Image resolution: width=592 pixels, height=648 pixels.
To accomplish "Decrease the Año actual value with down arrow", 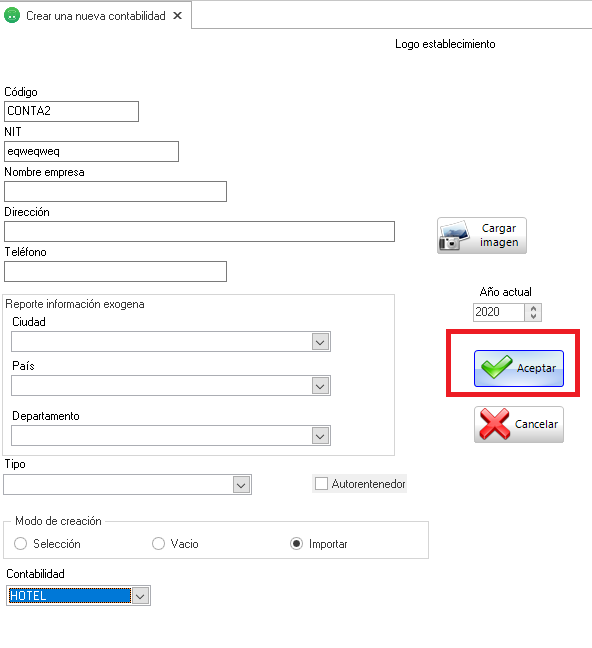I will (533, 316).
